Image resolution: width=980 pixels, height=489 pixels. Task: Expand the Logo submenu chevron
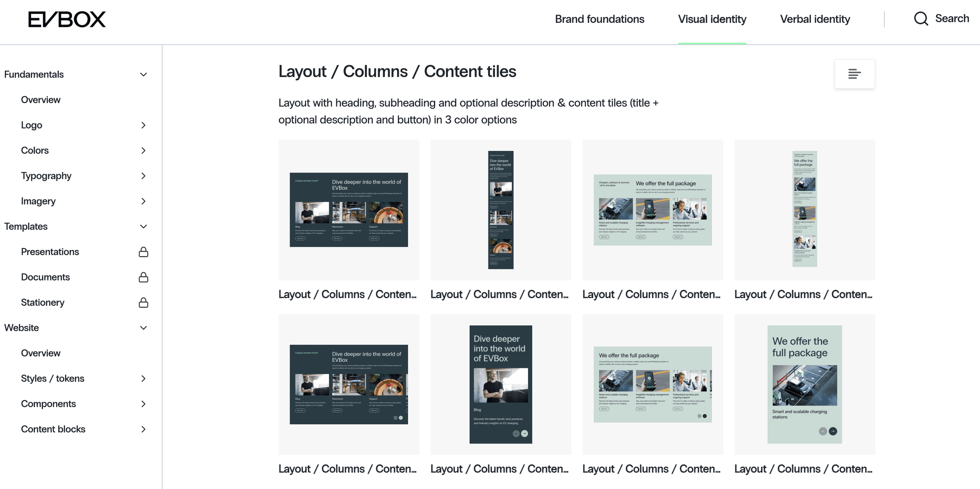tap(143, 125)
